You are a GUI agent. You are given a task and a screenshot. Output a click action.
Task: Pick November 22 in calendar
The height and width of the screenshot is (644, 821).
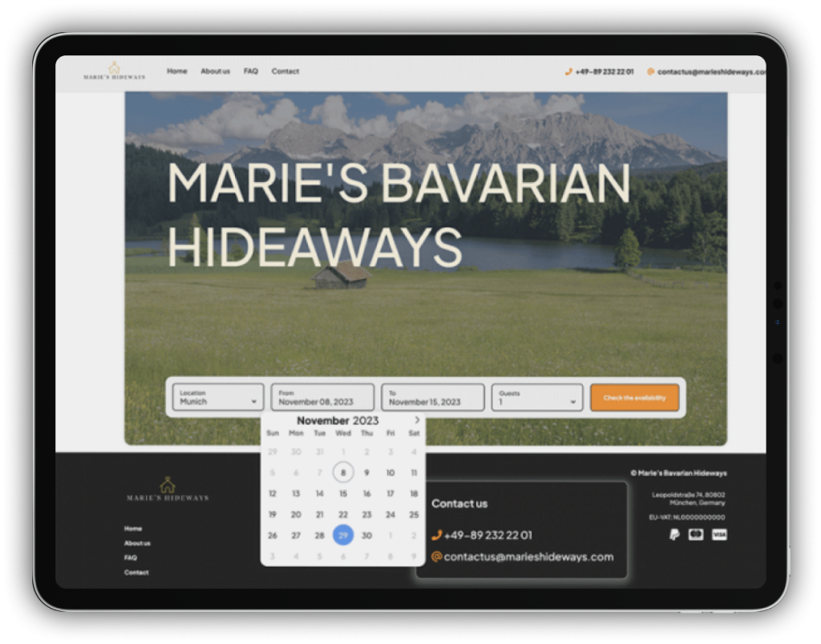343,514
